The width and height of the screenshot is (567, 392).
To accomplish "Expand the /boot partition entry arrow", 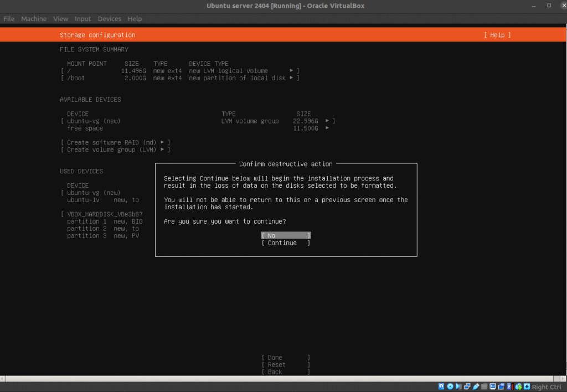I will coord(291,78).
